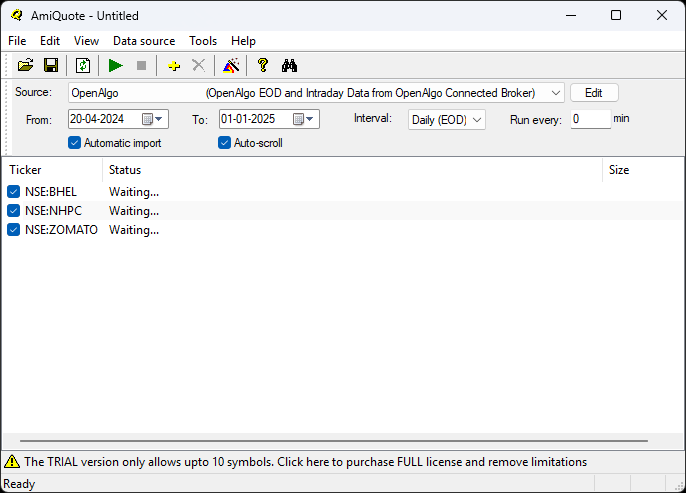Click the trial warning triangle icon
686x493 pixels.
click(12, 462)
